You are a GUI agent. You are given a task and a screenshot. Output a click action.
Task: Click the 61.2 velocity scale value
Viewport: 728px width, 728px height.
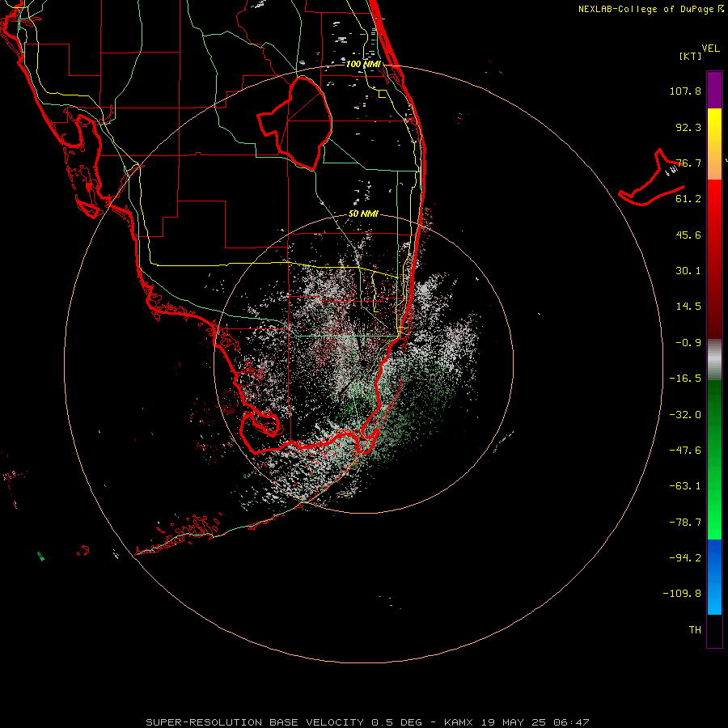pyautogui.click(x=688, y=199)
